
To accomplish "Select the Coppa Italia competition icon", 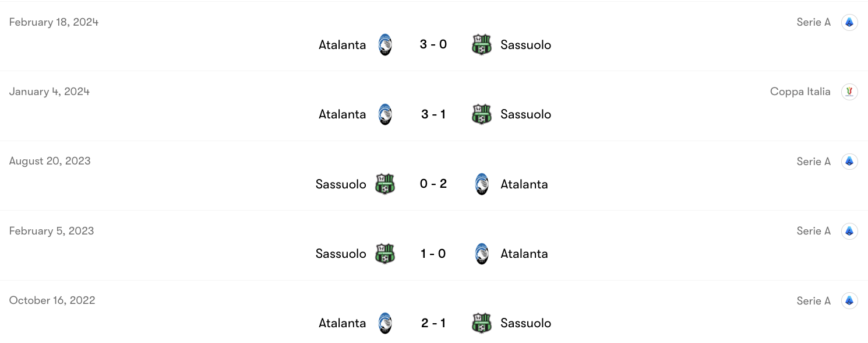I will point(849,92).
